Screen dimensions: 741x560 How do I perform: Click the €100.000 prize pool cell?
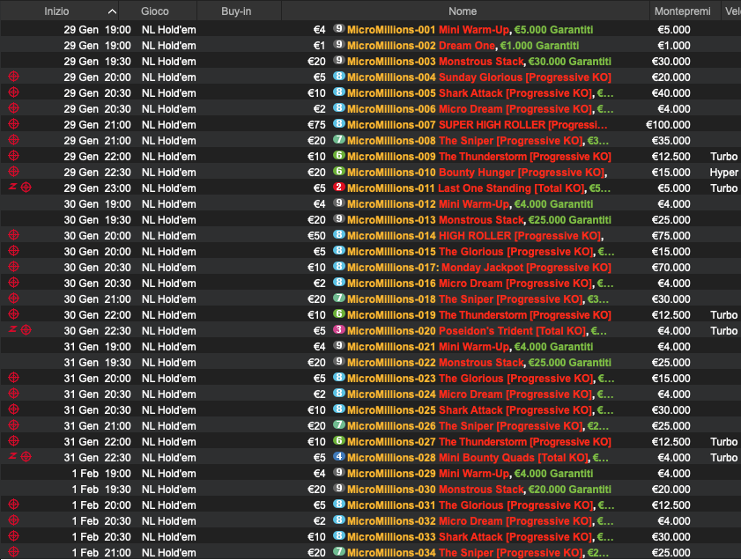668,125
